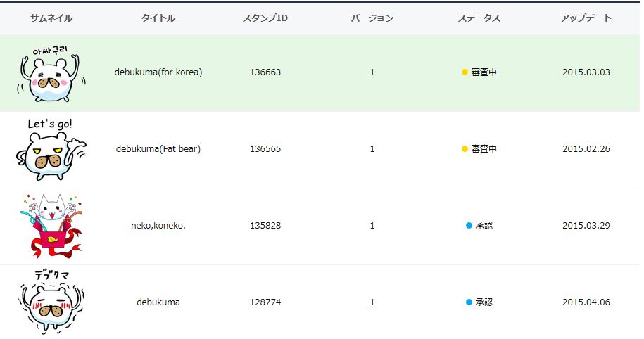This screenshot has height=339, width=644.
Task: Click the debukuma(for korea) sticker thumbnail
Action: coord(51,73)
